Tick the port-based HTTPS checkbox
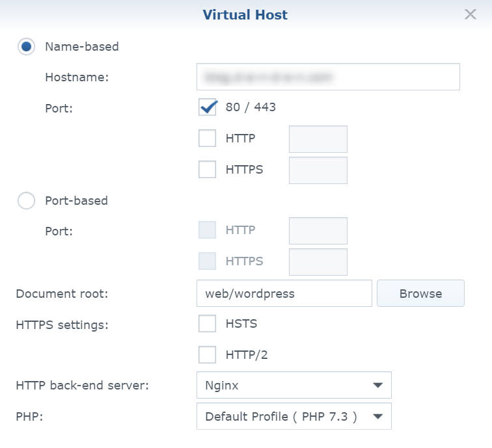Image resolution: width=492 pixels, height=448 pixels. click(207, 261)
